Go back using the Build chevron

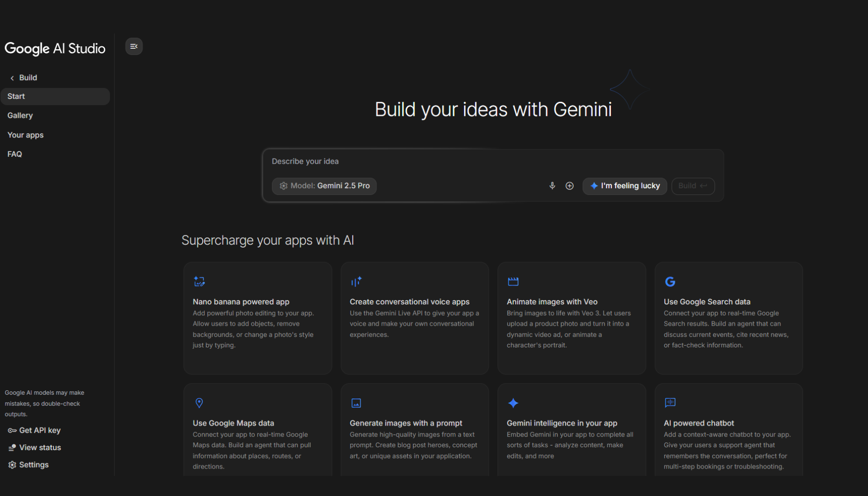13,78
